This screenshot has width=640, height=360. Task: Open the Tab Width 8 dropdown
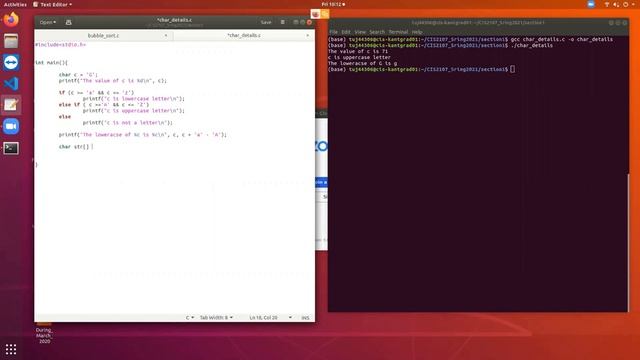coord(216,318)
